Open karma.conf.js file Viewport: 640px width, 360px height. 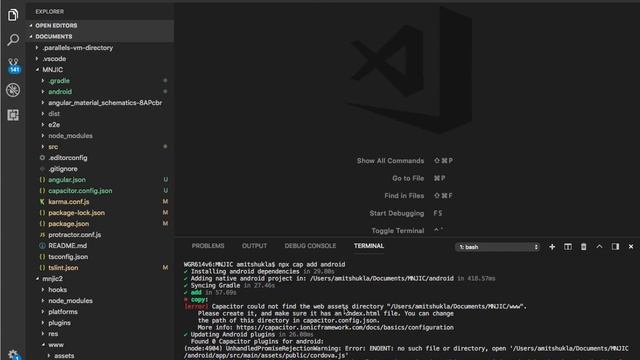tap(100, 202)
